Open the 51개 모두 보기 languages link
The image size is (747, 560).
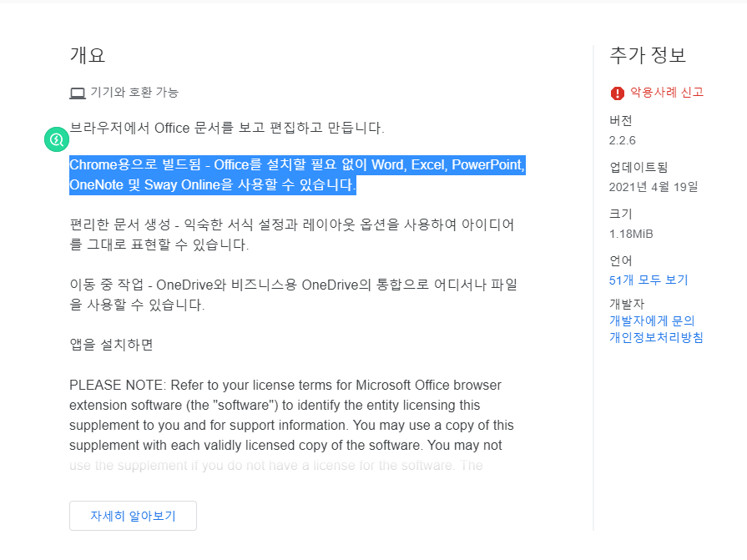[647, 280]
